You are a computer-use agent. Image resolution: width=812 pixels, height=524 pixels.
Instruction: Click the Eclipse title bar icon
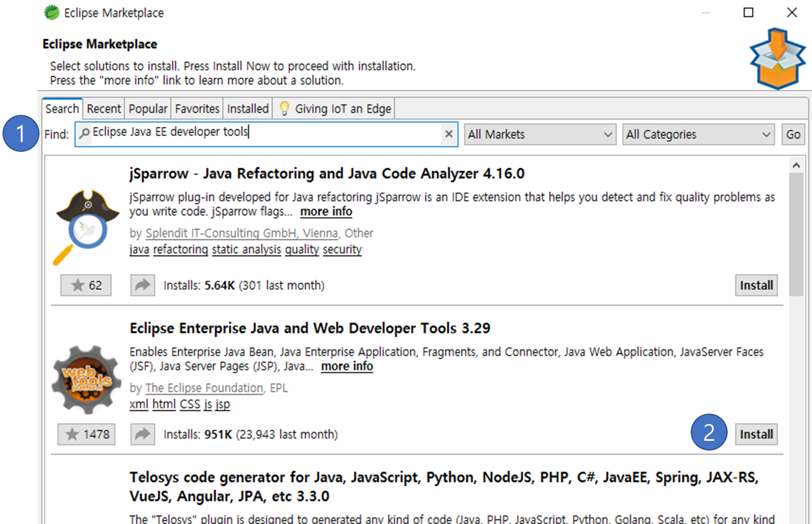(x=52, y=12)
